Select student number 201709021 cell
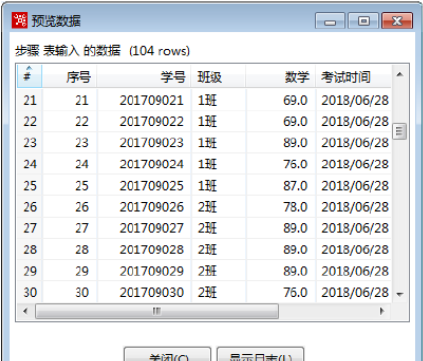423x361 pixels. click(144, 100)
